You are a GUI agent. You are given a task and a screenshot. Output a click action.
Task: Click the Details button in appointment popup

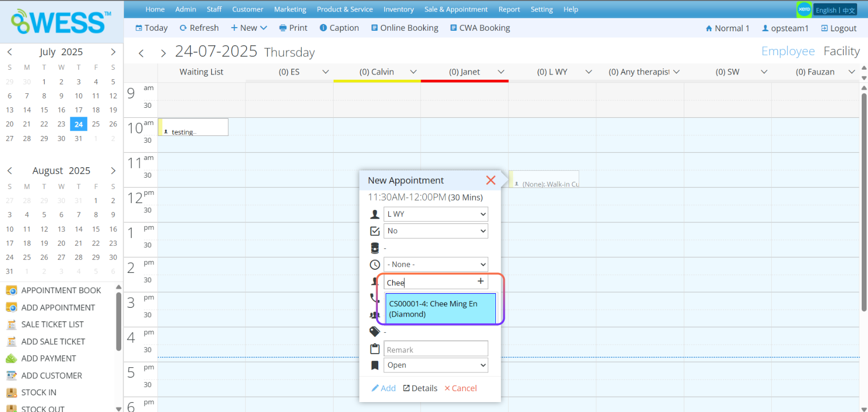point(420,389)
